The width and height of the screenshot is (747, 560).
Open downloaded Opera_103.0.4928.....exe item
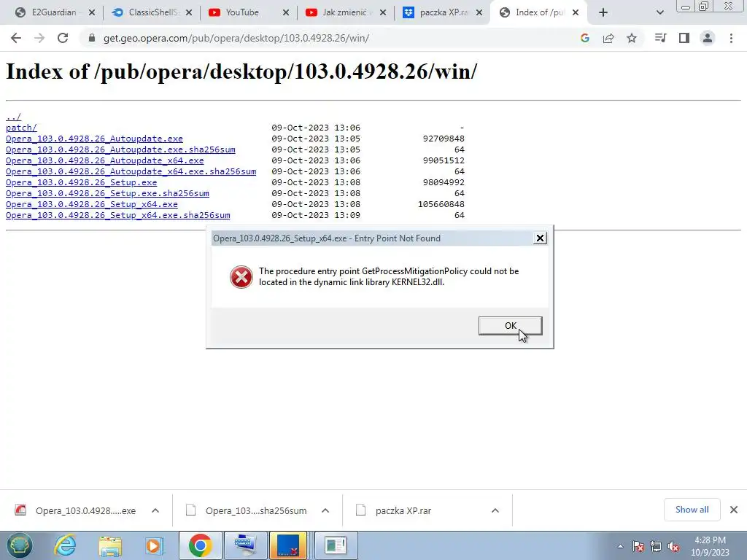click(x=76, y=510)
